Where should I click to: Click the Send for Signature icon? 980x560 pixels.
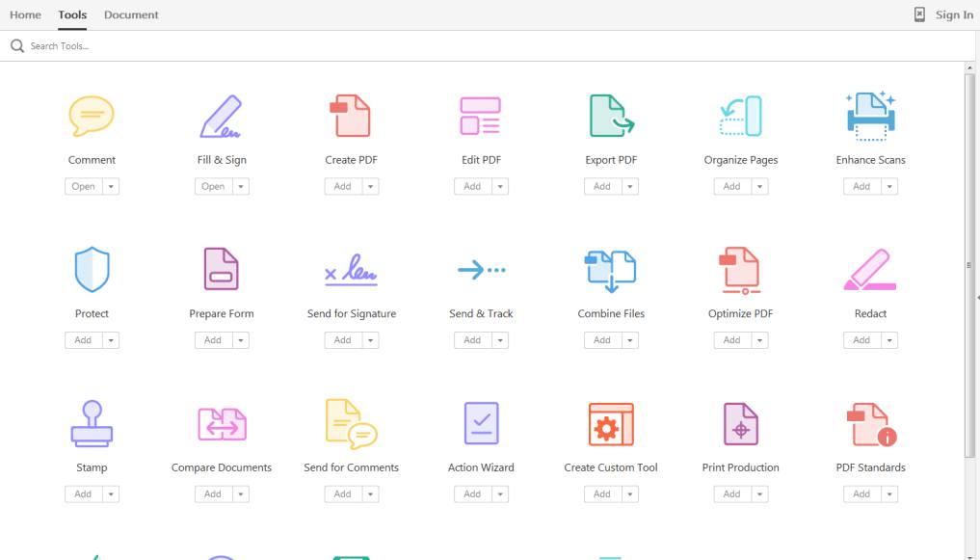click(x=352, y=270)
